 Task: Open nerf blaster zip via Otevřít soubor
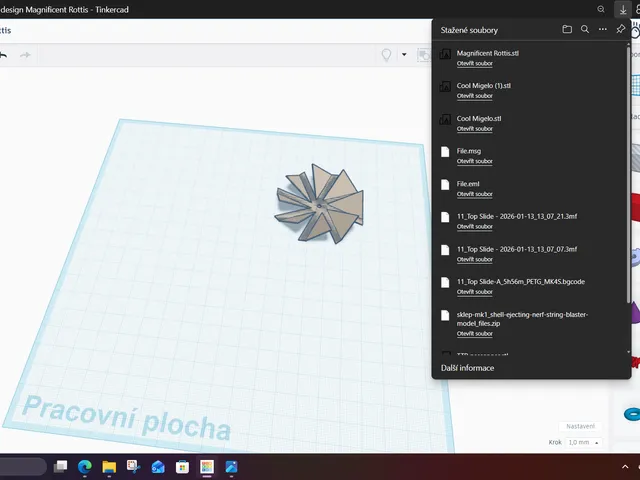475,334
